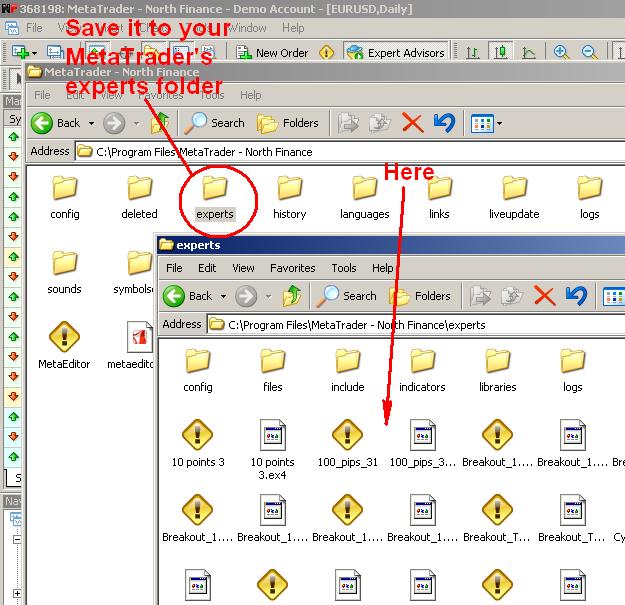Click New Order in the MetaTrader toolbar
This screenshot has width=625, height=605.
pyautogui.click(x=272, y=53)
